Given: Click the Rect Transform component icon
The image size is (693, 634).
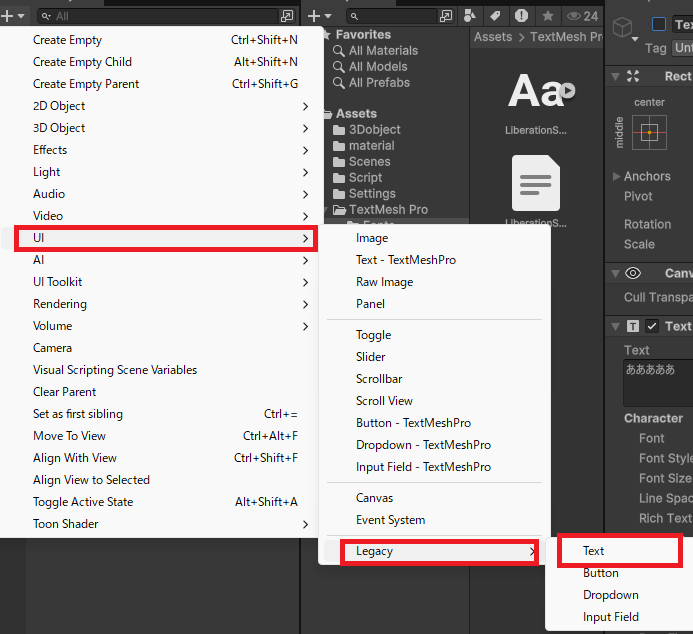Looking at the screenshot, I should tap(633, 76).
